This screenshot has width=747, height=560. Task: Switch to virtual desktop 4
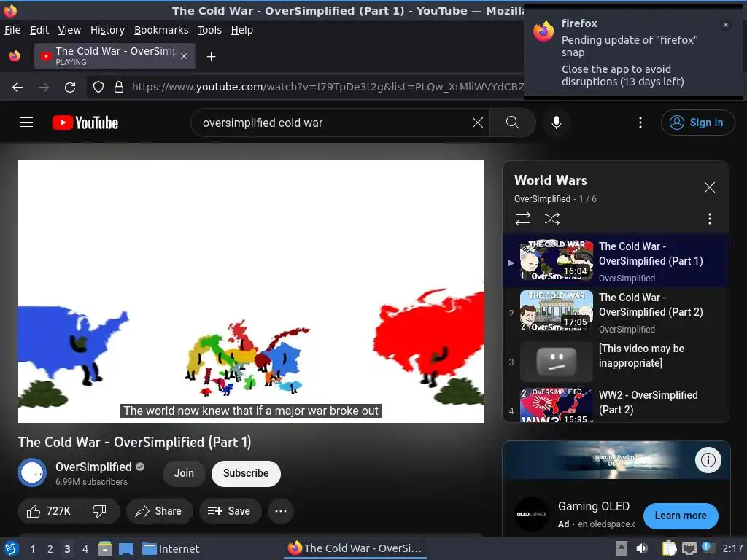point(85,549)
